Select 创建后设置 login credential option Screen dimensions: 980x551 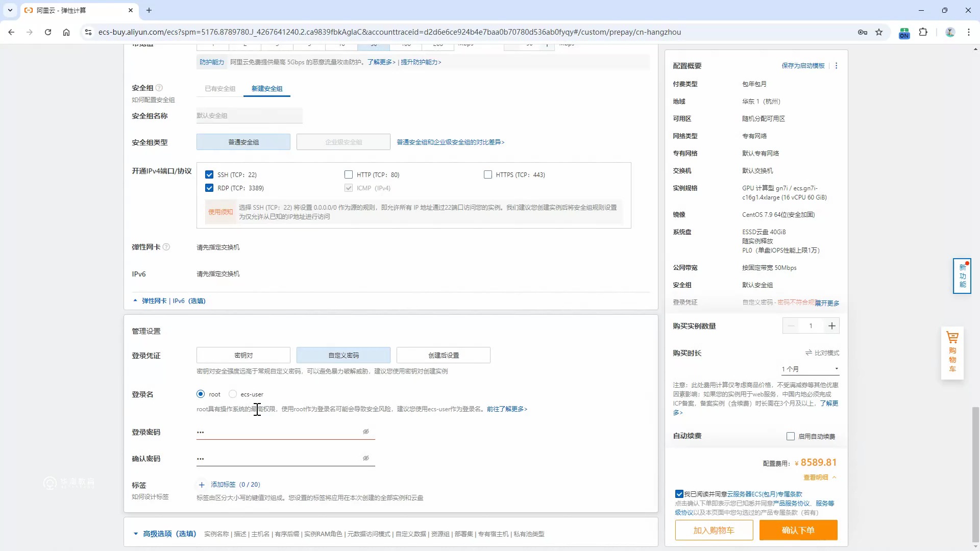tap(444, 355)
